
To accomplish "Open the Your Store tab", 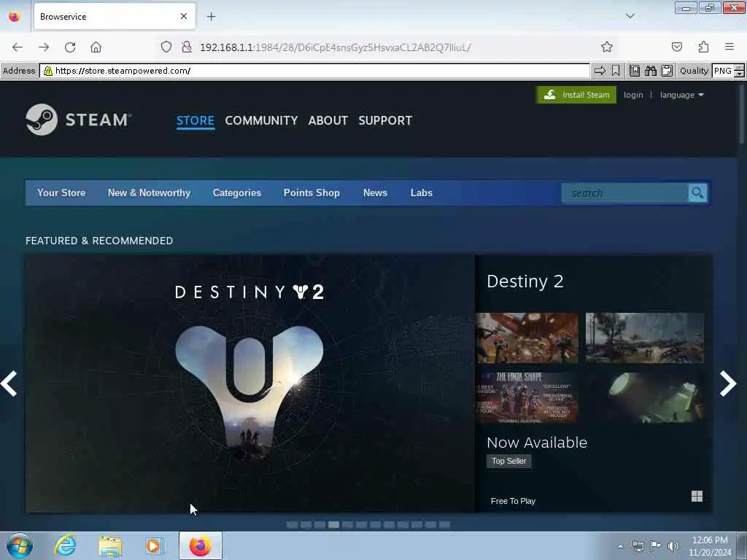I will point(61,192).
